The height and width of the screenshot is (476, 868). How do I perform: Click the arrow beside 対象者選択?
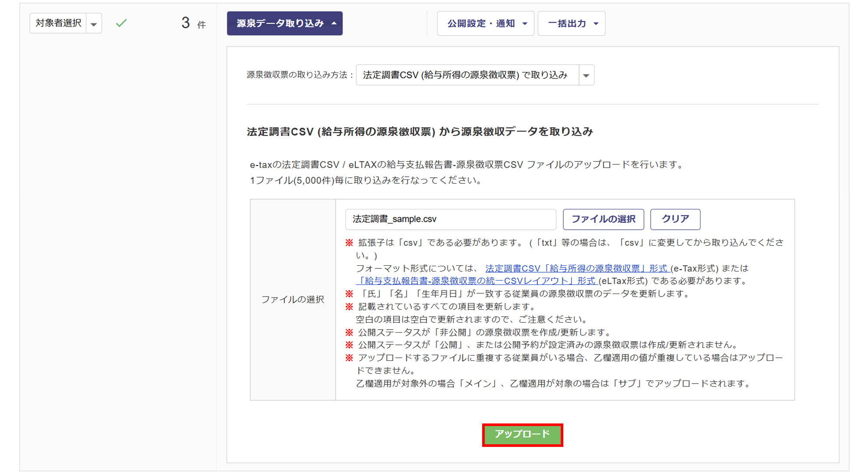tap(94, 24)
